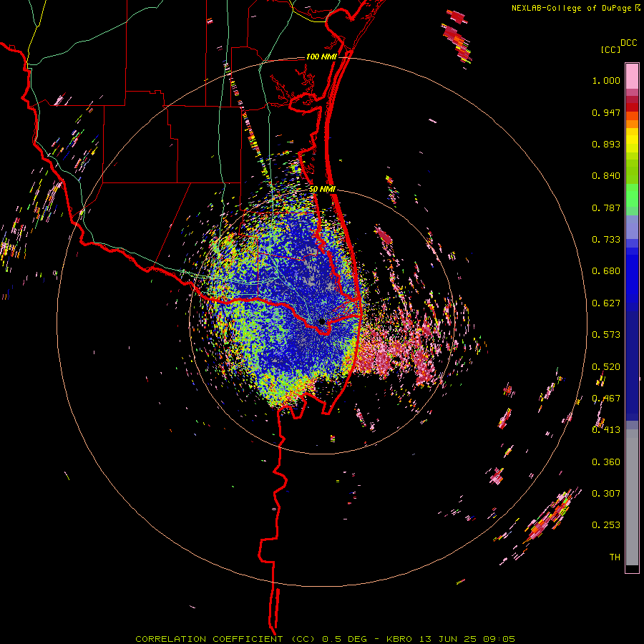Click the 0.840 scale value
This screenshot has height=644, width=644.
[606, 176]
